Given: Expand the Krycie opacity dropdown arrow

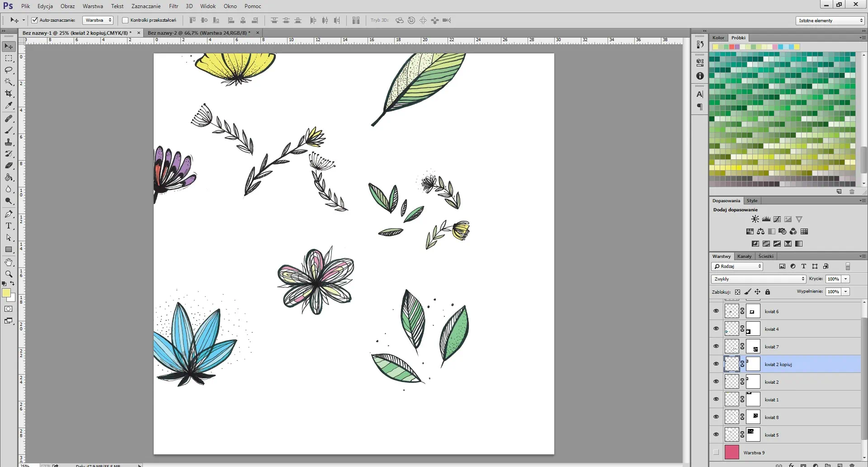Looking at the screenshot, I should 845,279.
